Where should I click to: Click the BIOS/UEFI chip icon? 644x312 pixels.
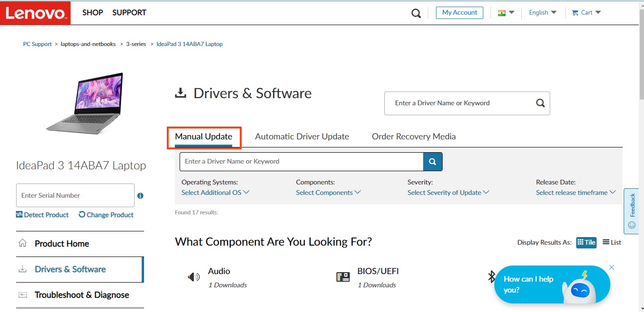pyautogui.click(x=343, y=277)
